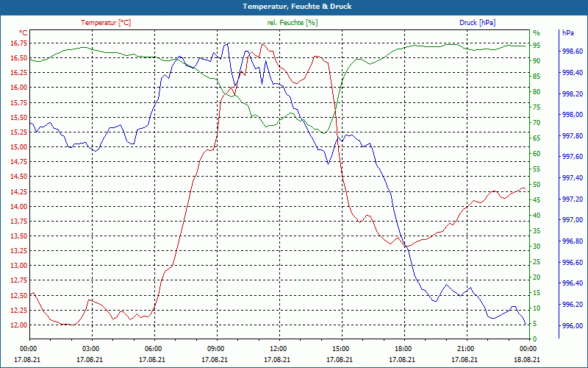Click the 12,50 temperature axis value
Screen dimensions: 588x368
point(19,296)
